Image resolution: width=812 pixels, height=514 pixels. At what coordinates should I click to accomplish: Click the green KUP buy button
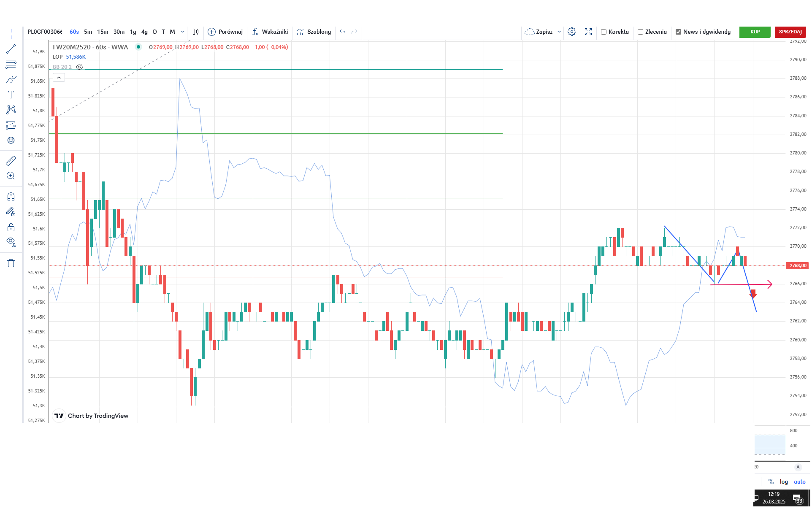coord(755,32)
